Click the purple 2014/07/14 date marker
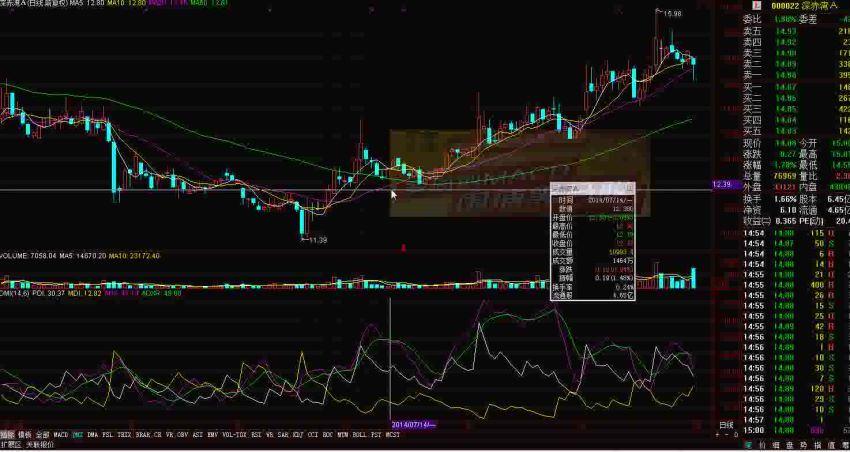 [414, 425]
